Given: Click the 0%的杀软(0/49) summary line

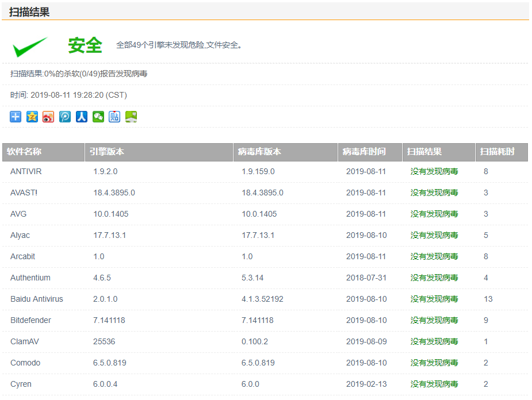Looking at the screenshot, I should [79, 74].
